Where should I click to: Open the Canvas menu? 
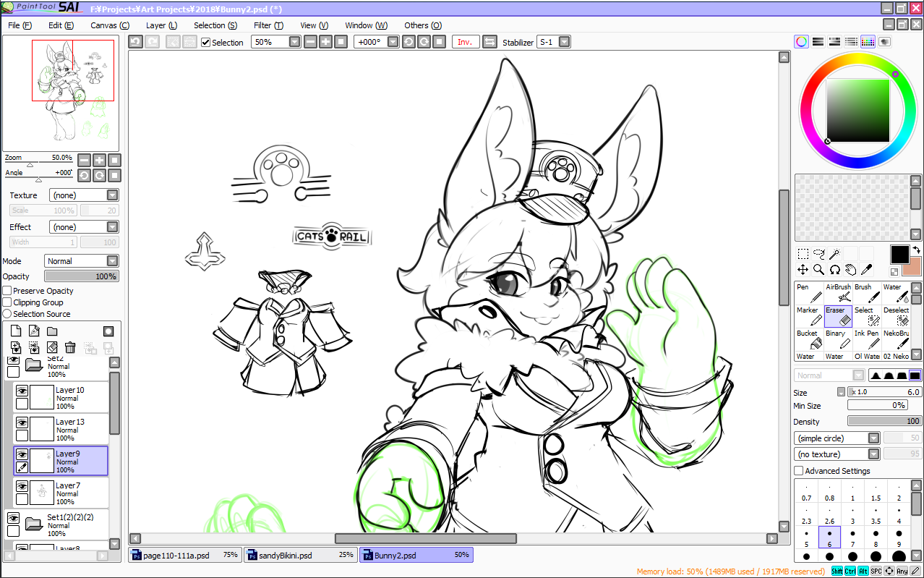110,25
